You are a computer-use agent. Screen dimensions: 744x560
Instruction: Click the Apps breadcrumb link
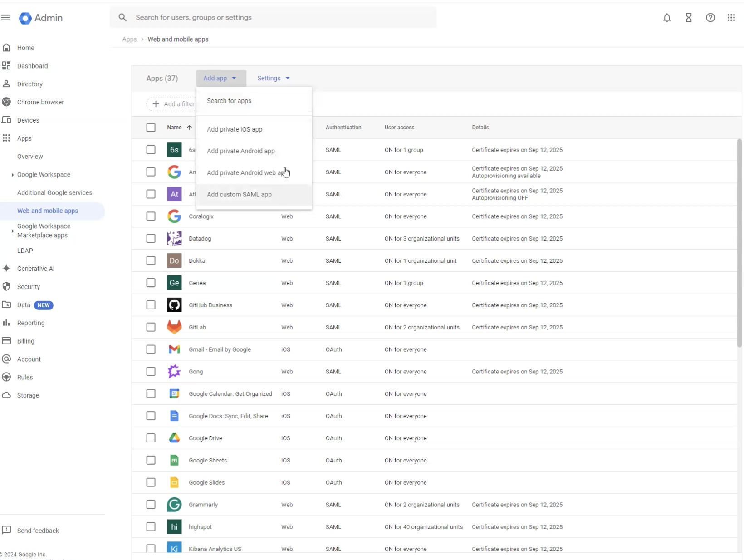coord(129,39)
